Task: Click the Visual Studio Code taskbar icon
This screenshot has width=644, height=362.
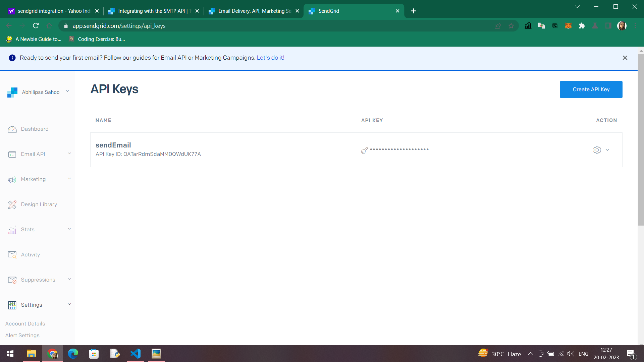Action: point(136,353)
